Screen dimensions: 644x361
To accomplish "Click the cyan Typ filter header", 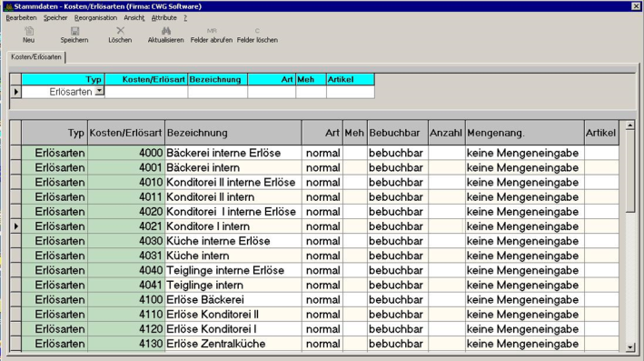I will coord(64,79).
